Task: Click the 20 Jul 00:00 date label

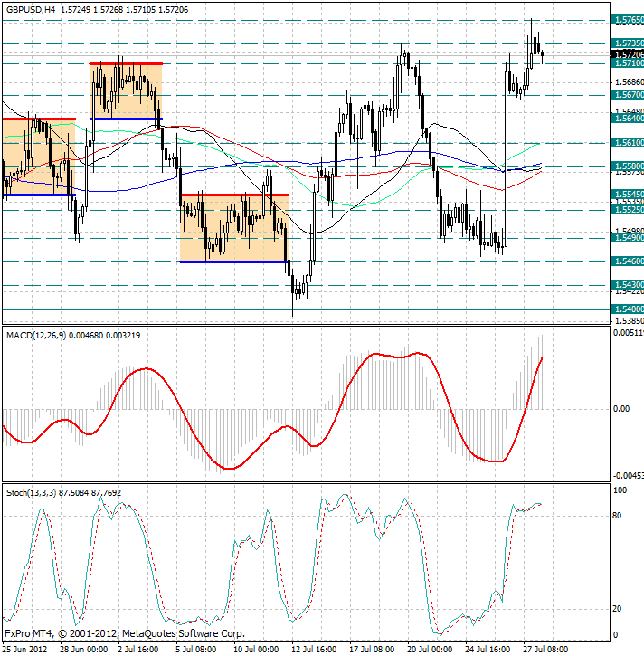Action: 430,650
